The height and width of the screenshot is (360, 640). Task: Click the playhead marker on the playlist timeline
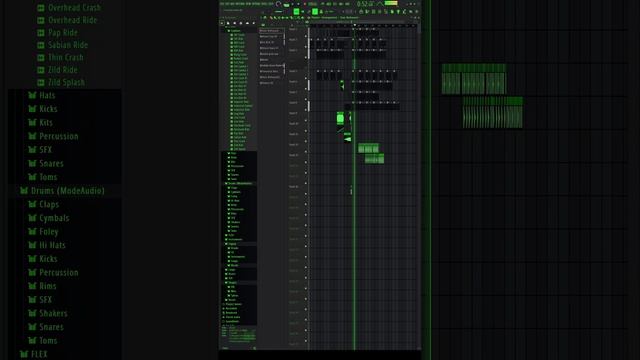(x=354, y=25)
